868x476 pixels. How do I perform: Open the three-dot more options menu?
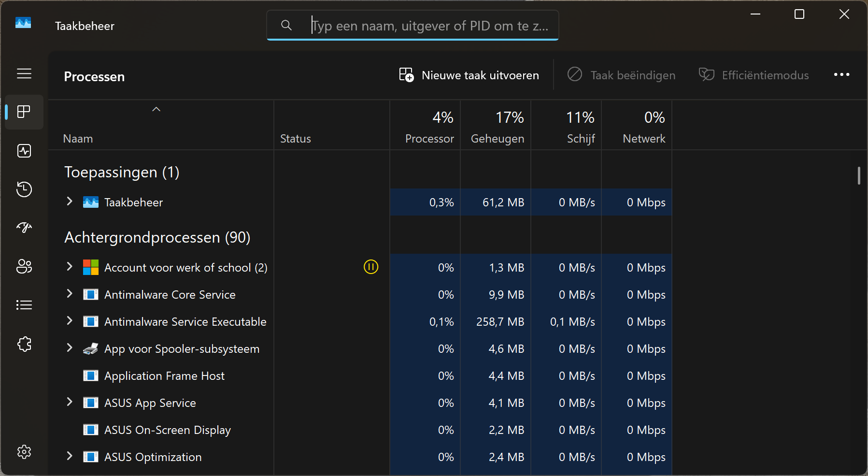click(841, 75)
